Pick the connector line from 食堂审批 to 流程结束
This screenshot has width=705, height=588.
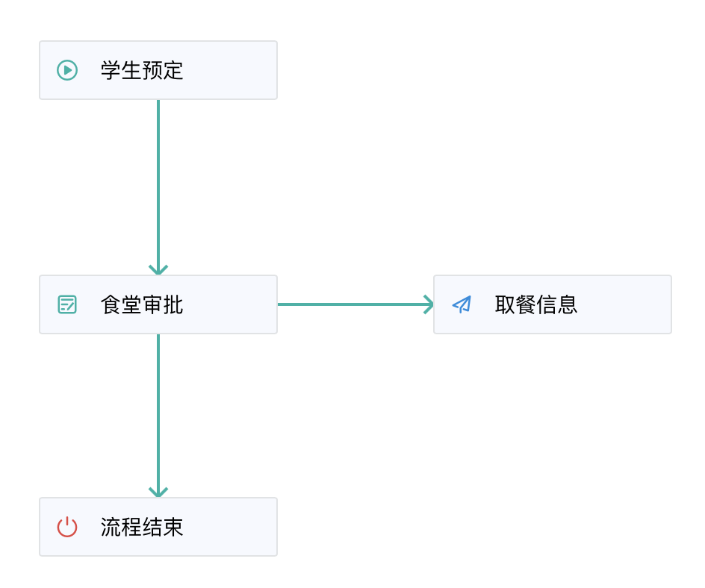158,410
